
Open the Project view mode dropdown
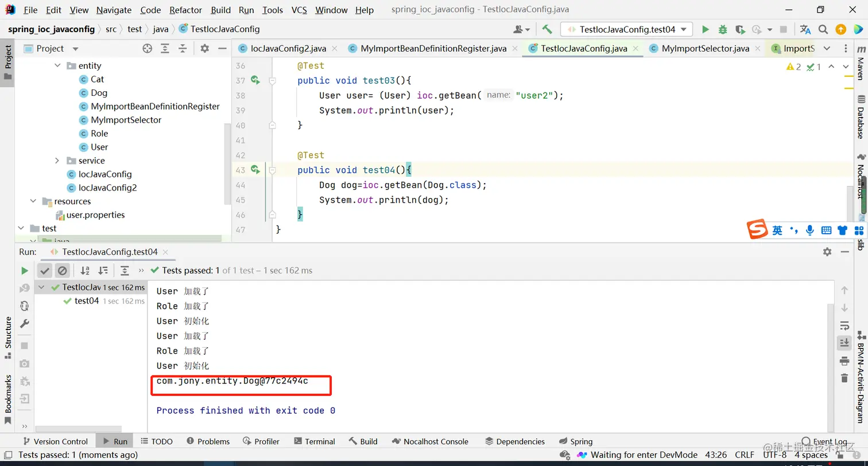pyautogui.click(x=75, y=49)
